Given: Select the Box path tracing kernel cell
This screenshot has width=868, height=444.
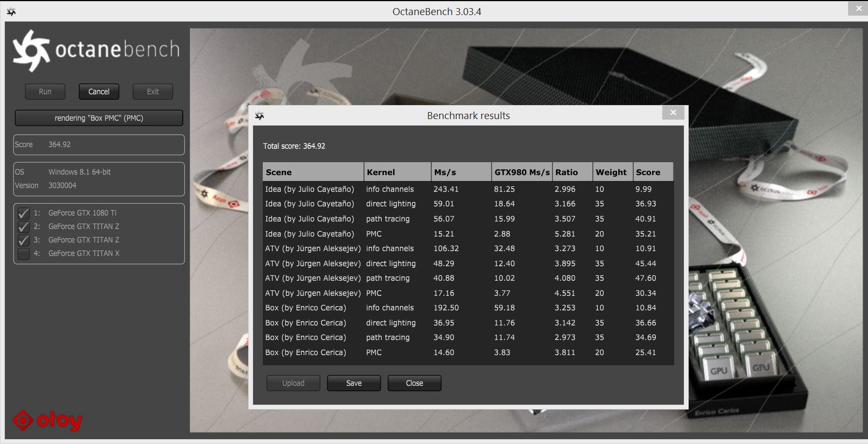Looking at the screenshot, I should [388, 337].
